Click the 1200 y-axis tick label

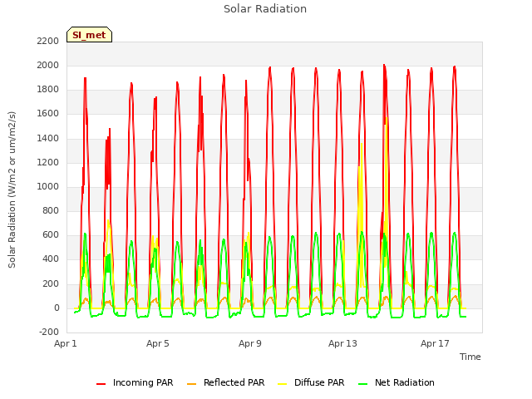coord(48,163)
